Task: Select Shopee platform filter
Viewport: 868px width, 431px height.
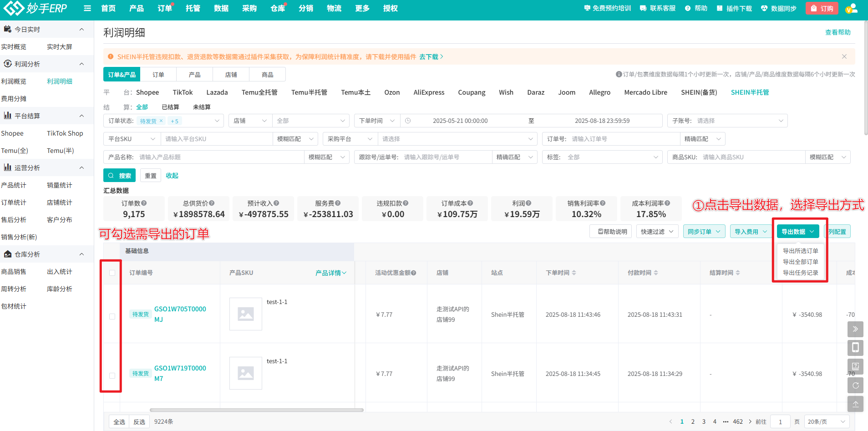Action: click(x=147, y=92)
